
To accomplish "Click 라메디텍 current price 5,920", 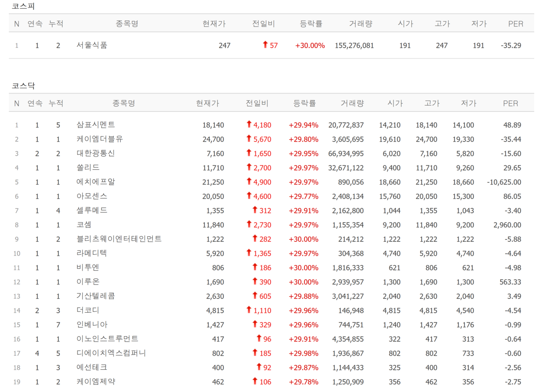I will point(215,253).
